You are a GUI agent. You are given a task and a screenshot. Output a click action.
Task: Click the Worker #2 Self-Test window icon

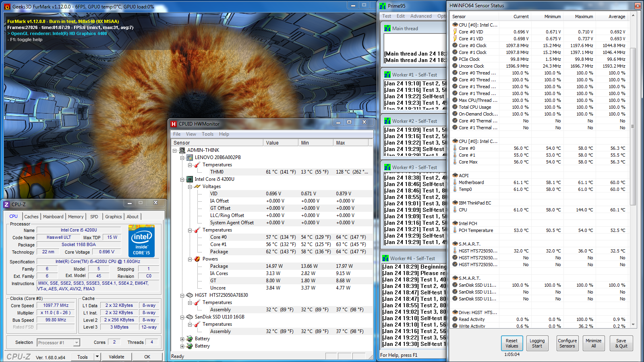[x=387, y=121]
